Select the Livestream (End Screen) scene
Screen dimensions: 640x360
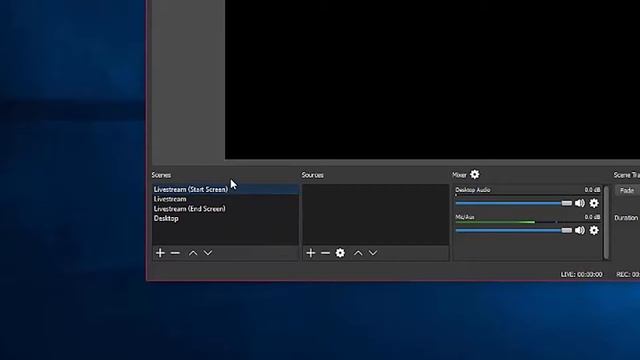(x=225, y=209)
